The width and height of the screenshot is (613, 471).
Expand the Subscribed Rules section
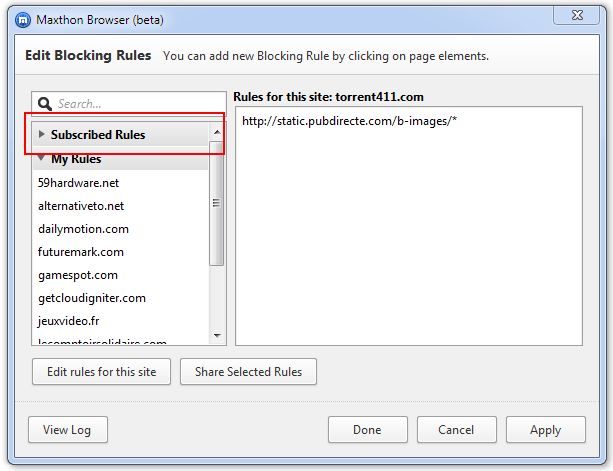(120, 134)
